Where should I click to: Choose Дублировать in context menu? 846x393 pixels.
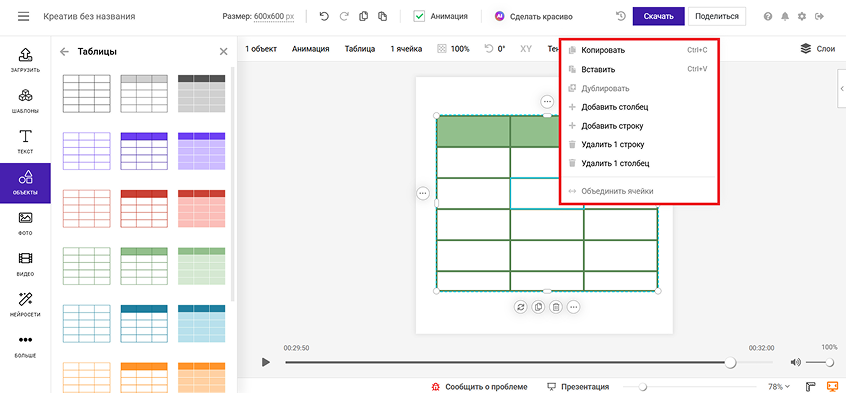tap(639, 89)
